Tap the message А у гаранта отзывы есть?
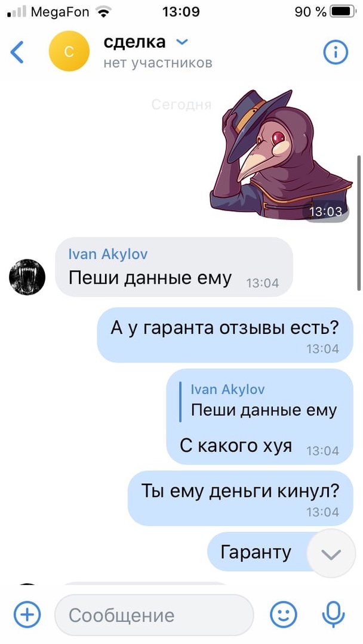The height and width of the screenshot is (644, 363). pyautogui.click(x=225, y=335)
